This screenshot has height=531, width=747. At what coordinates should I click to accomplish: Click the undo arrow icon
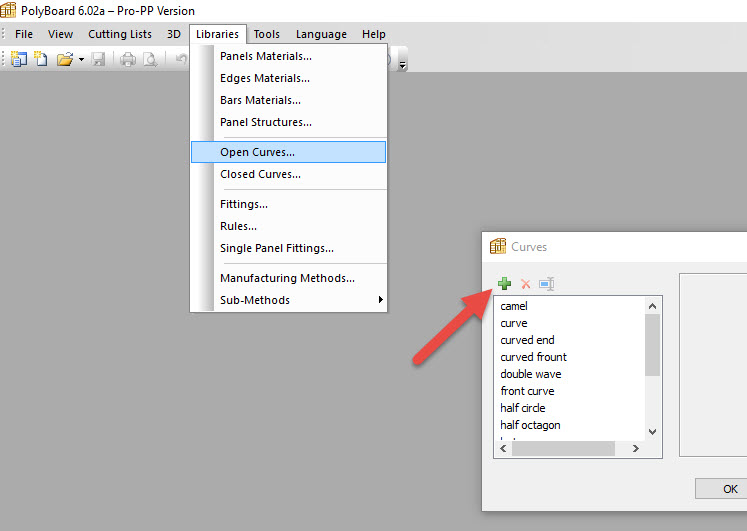182,59
